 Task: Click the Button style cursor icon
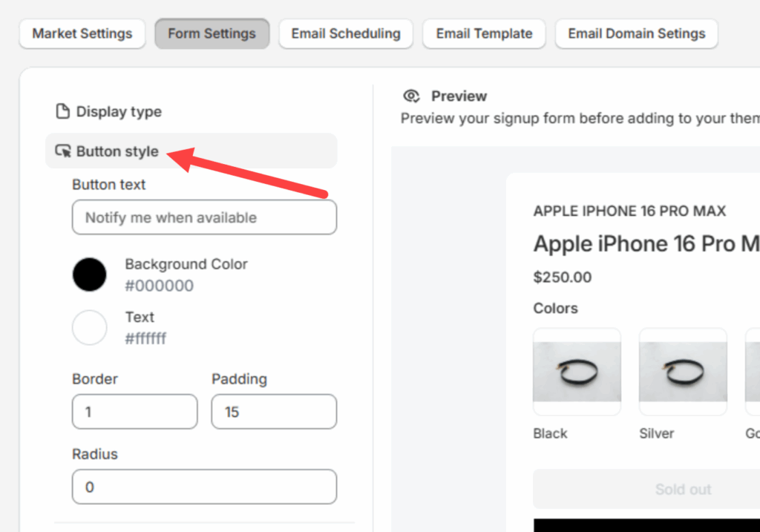63,151
